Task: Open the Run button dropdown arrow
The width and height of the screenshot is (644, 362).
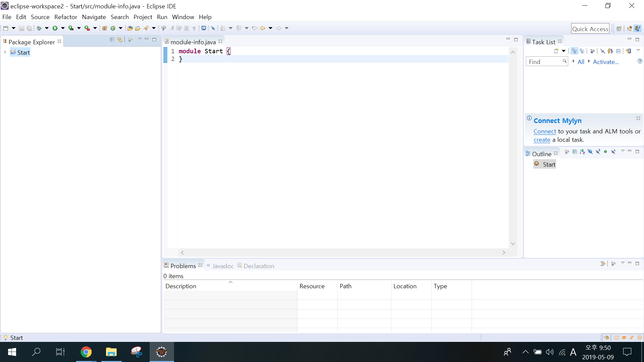Action: pos(63,28)
